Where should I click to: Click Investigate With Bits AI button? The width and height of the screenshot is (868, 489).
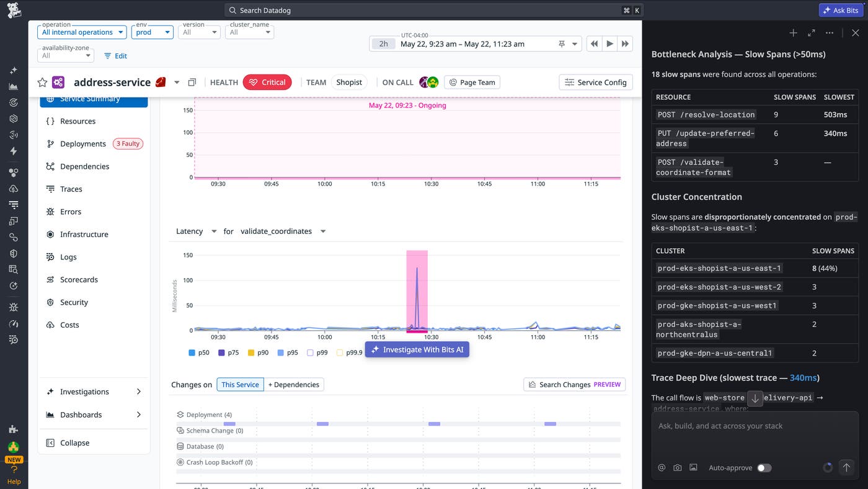417,349
